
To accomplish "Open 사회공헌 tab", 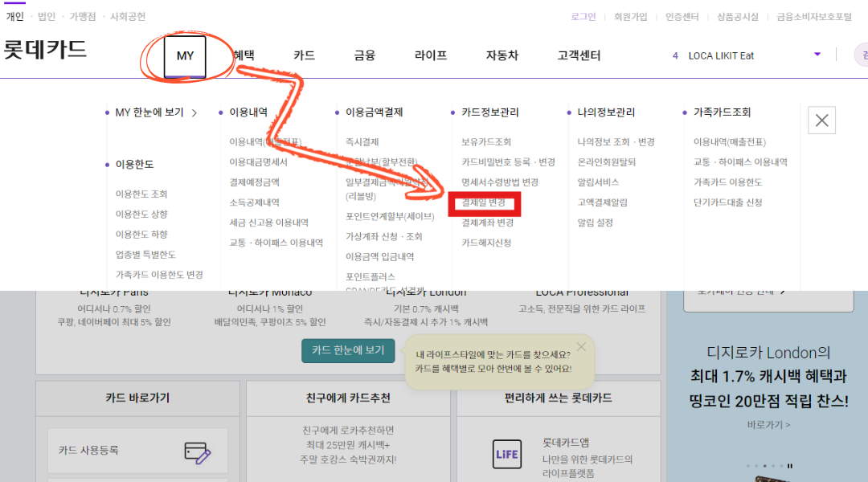I will tap(128, 17).
